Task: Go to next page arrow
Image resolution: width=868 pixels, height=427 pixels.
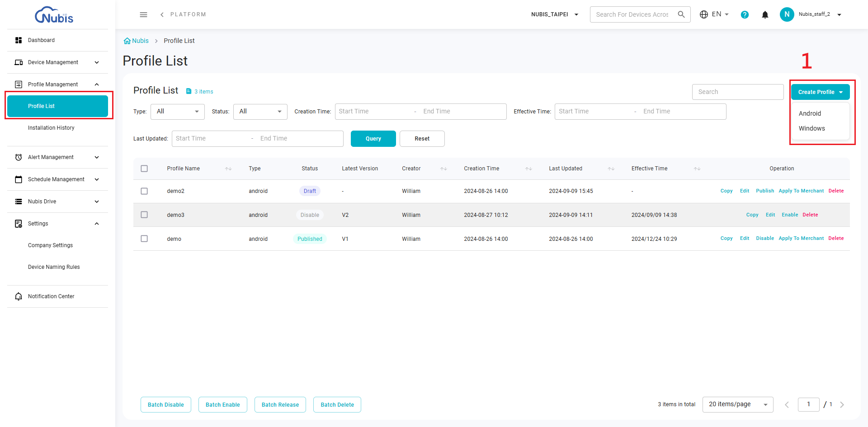Action: point(842,405)
